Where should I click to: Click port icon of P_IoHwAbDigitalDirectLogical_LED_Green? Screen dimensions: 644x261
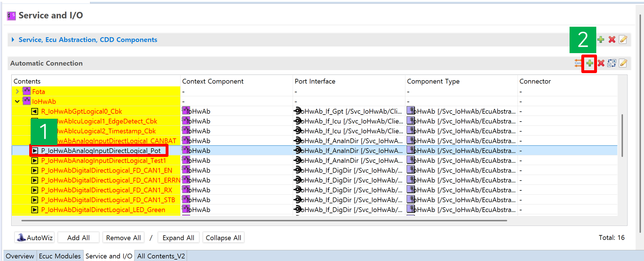click(35, 210)
